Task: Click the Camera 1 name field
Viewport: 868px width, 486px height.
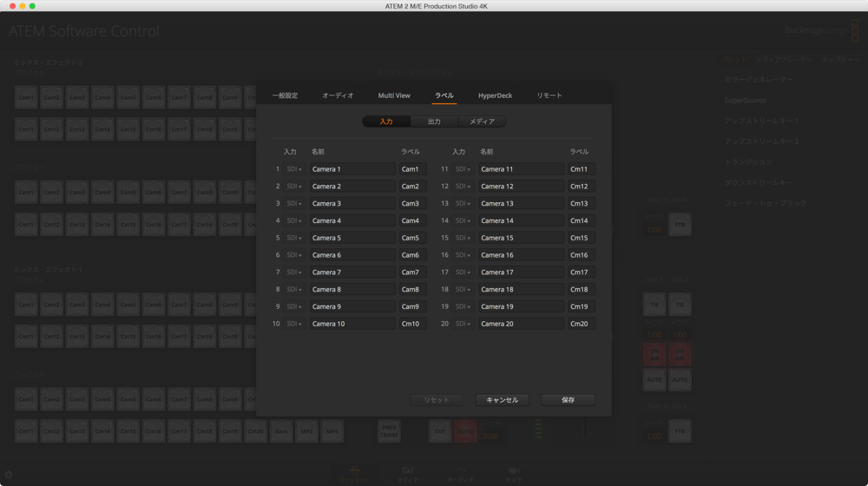Action: (x=352, y=169)
